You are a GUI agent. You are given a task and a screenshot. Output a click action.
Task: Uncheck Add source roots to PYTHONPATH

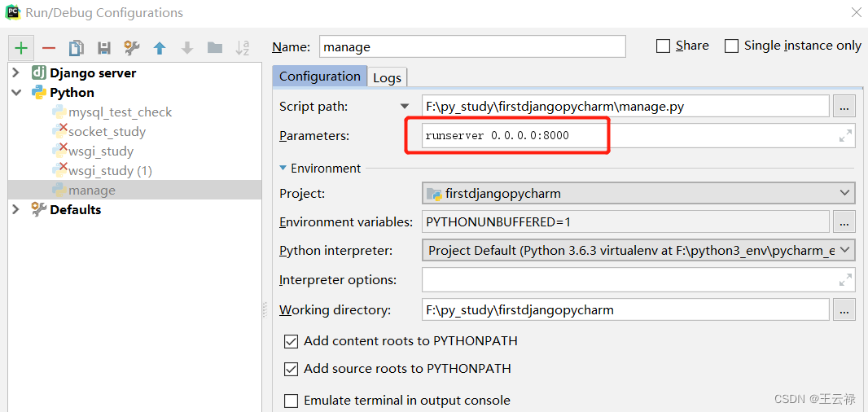click(291, 368)
